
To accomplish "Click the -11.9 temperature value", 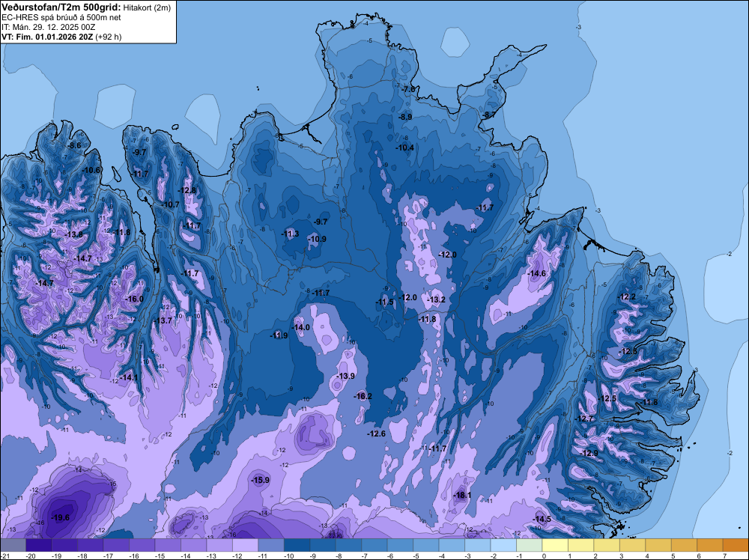I will pyautogui.click(x=279, y=335).
